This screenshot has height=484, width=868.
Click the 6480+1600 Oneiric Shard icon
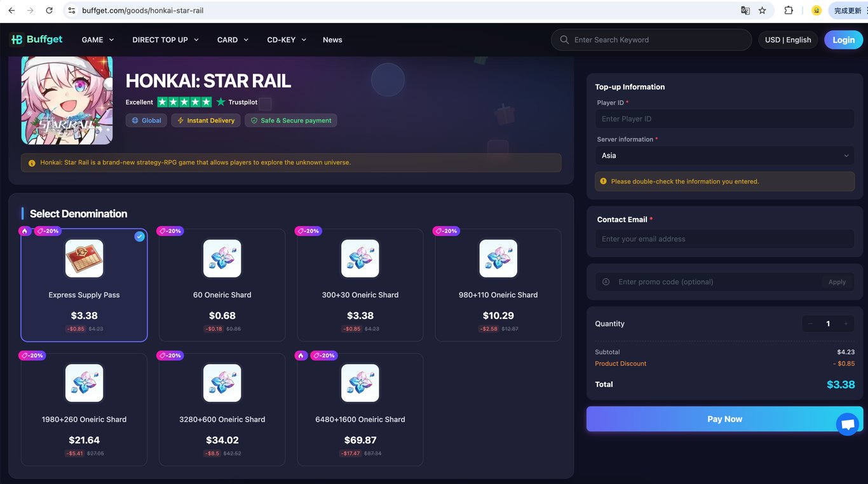point(360,383)
